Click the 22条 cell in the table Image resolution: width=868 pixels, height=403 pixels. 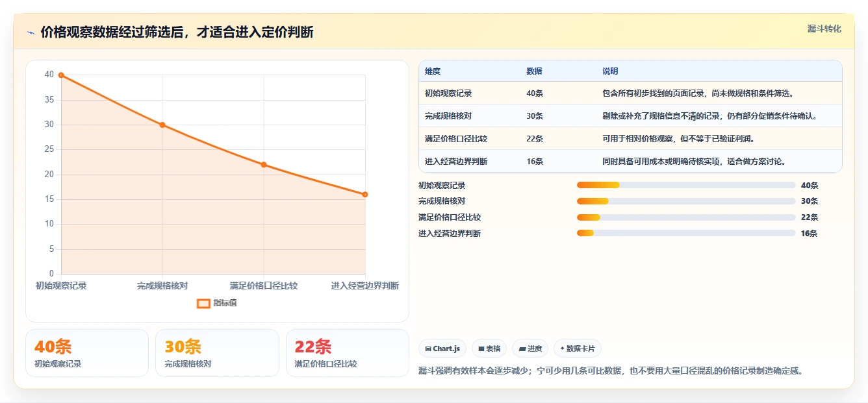pos(535,139)
